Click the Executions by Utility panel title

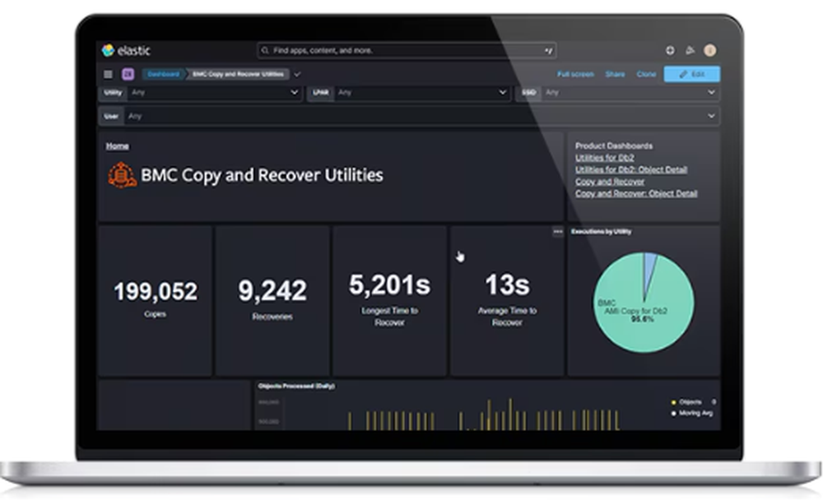point(601,231)
